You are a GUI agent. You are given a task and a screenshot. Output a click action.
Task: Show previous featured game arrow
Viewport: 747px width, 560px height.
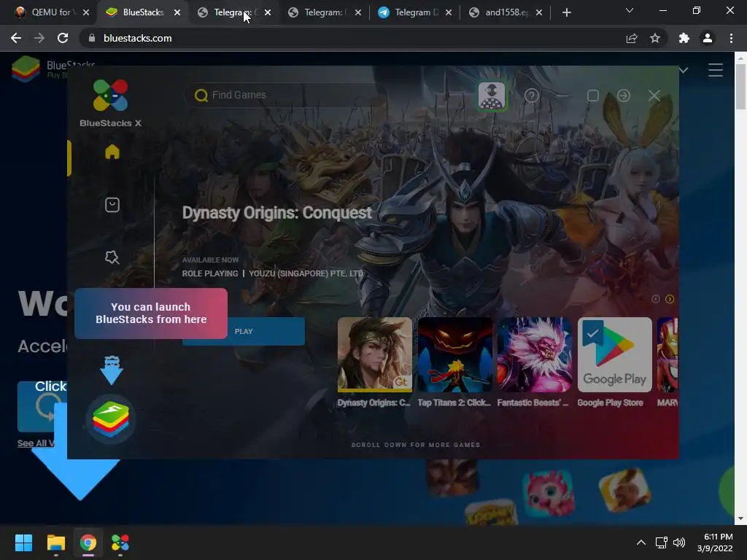tap(656, 299)
